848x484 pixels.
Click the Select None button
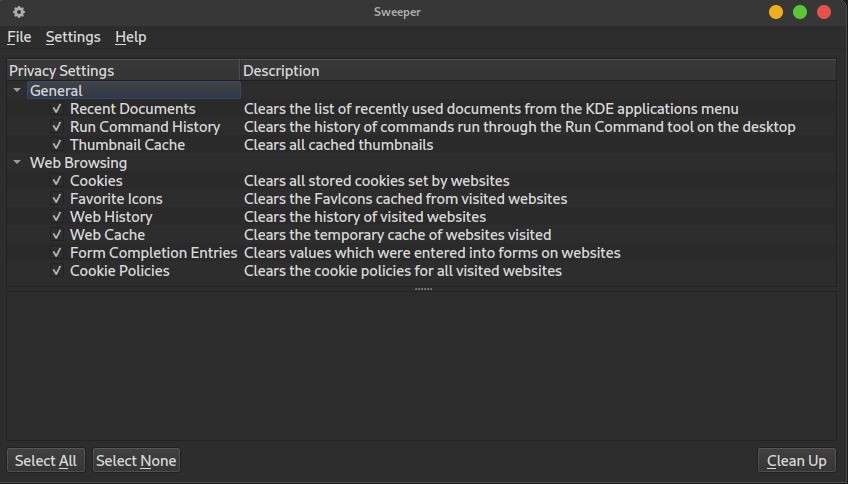(136, 460)
